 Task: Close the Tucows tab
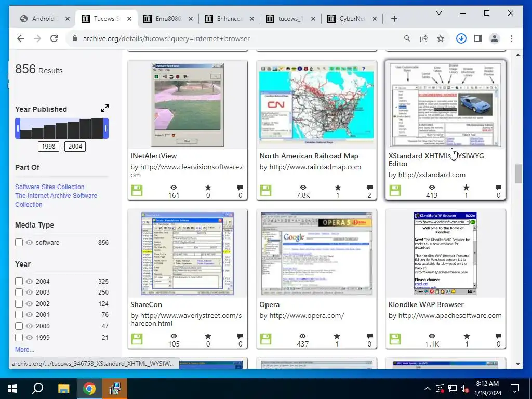pyautogui.click(x=129, y=19)
